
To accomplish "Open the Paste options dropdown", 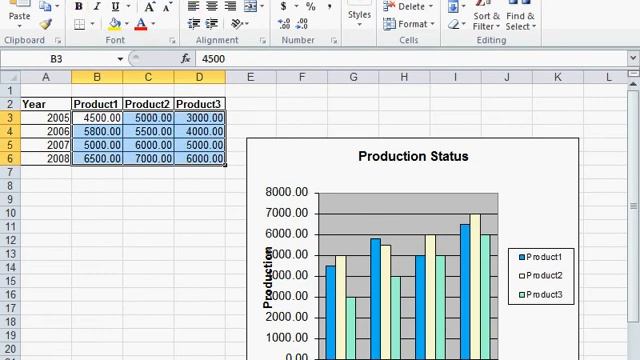I will tap(19, 27).
